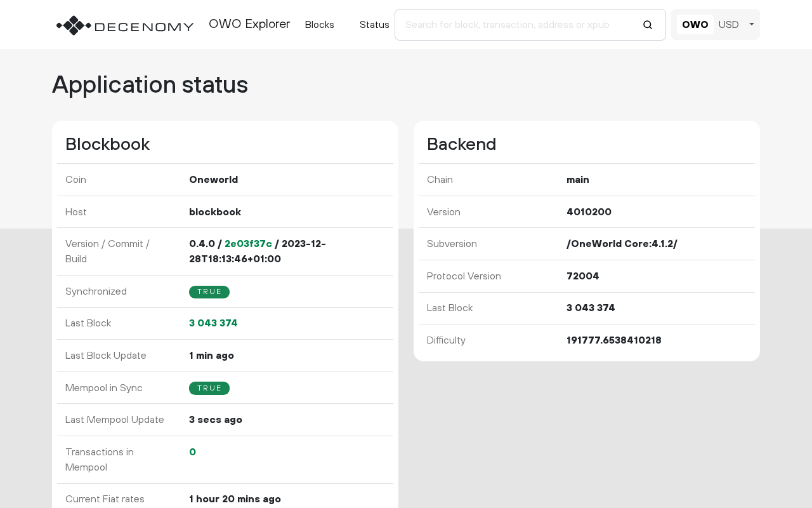The height and width of the screenshot is (508, 812).
Task: Click the search magnifier icon
Action: [x=647, y=25]
